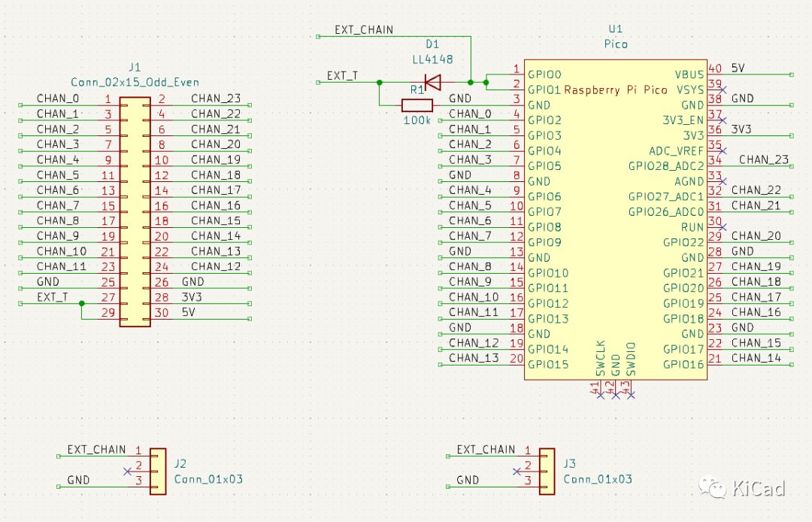Click the Pico value label under U1
Viewport: 812px width, 522px height.
coord(616,44)
